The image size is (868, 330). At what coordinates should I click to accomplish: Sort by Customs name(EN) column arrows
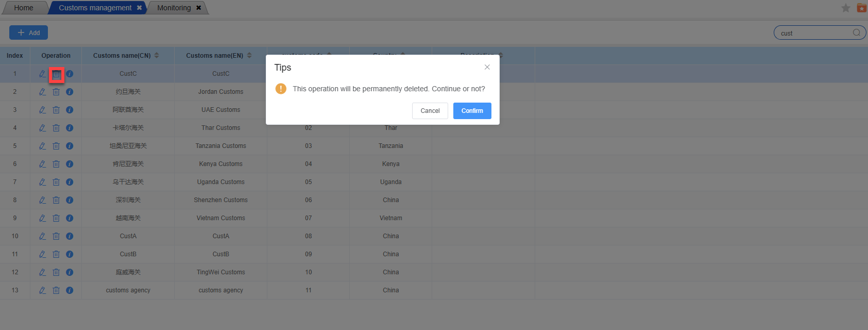249,56
